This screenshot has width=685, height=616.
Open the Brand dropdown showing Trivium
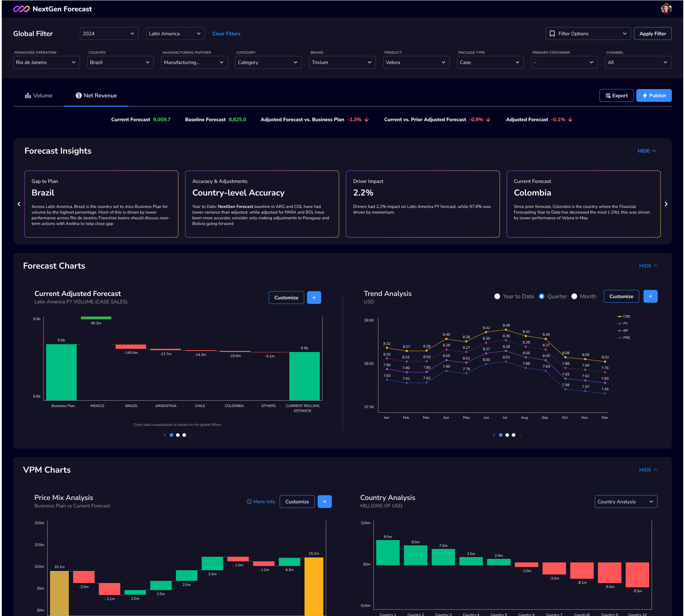[342, 62]
